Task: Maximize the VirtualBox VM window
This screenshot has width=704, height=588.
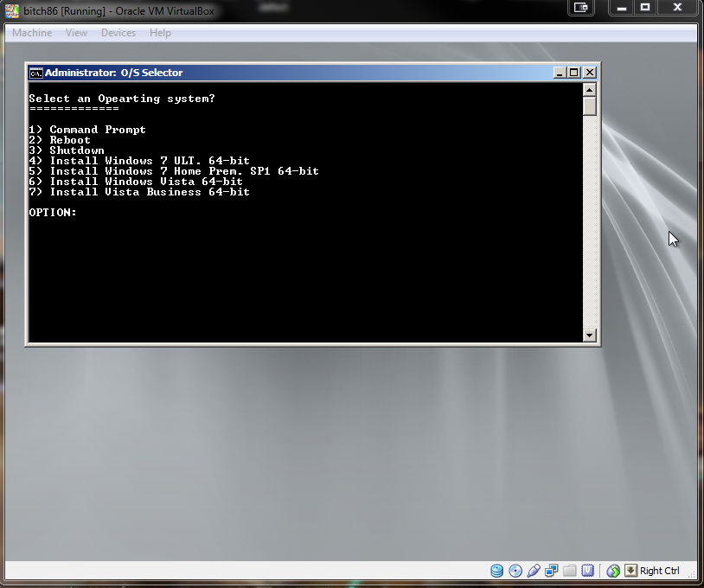Action: pyautogui.click(x=645, y=8)
